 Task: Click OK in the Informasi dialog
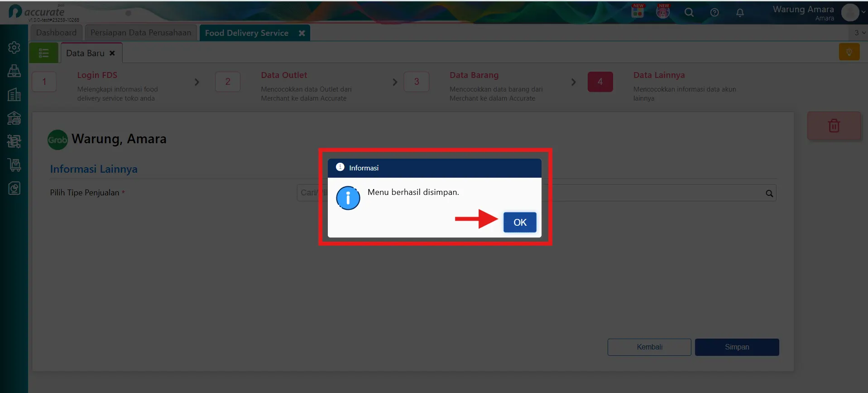520,223
